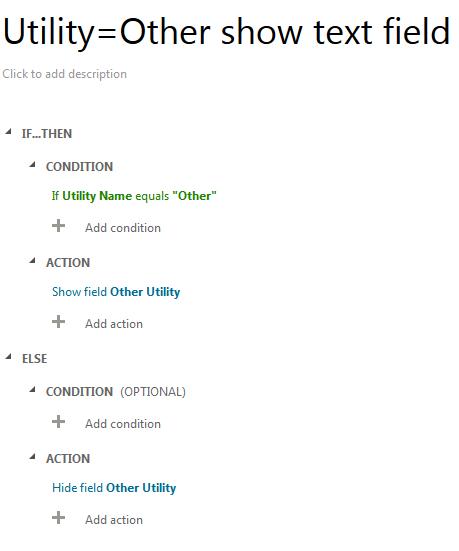Image resolution: width=459 pixels, height=551 pixels.
Task: Open the Utility Name equals "Other" condition
Action: 134,196
